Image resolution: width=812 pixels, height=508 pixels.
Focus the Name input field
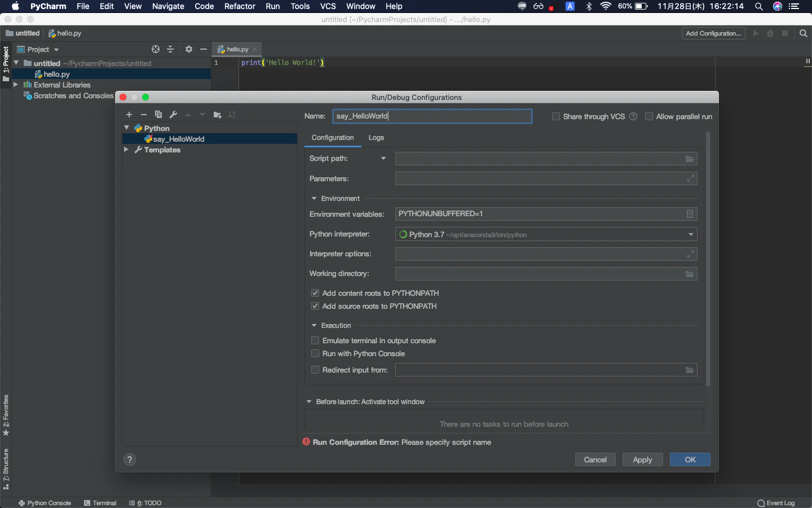coord(433,116)
